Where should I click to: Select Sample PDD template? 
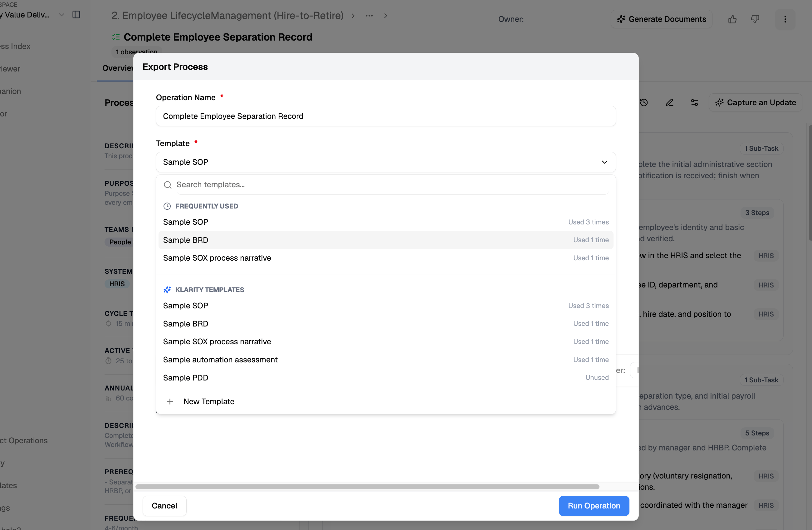(385, 378)
